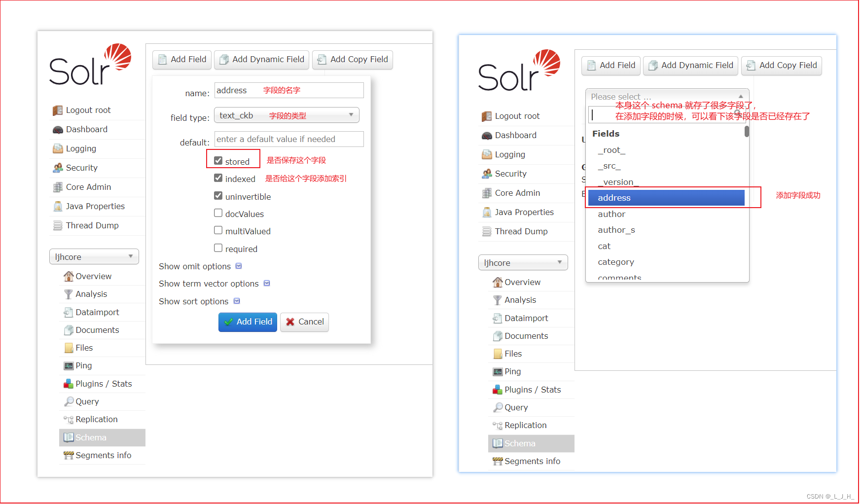Open Schema menu item in left window
The width and height of the screenshot is (862, 504).
(102, 437)
